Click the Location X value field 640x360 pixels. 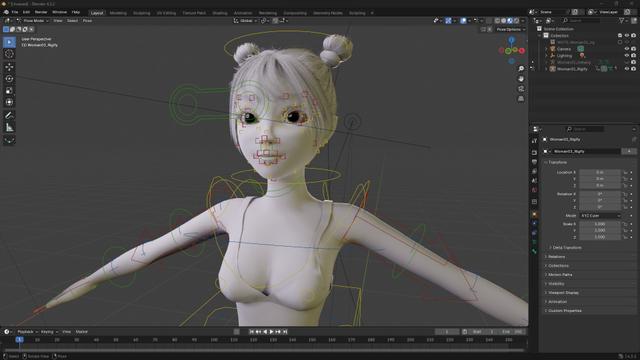point(600,172)
